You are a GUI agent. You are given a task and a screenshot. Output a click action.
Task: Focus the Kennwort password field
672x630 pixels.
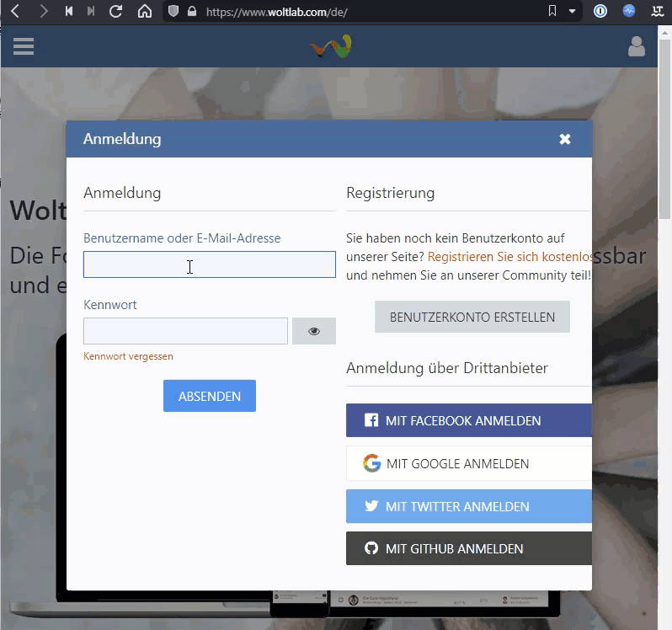(185, 331)
